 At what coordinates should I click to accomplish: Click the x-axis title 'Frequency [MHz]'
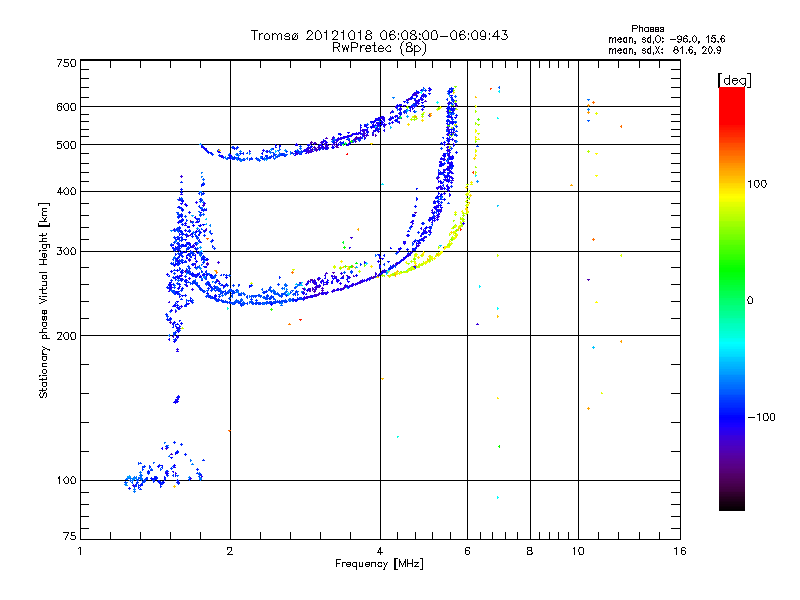(379, 564)
